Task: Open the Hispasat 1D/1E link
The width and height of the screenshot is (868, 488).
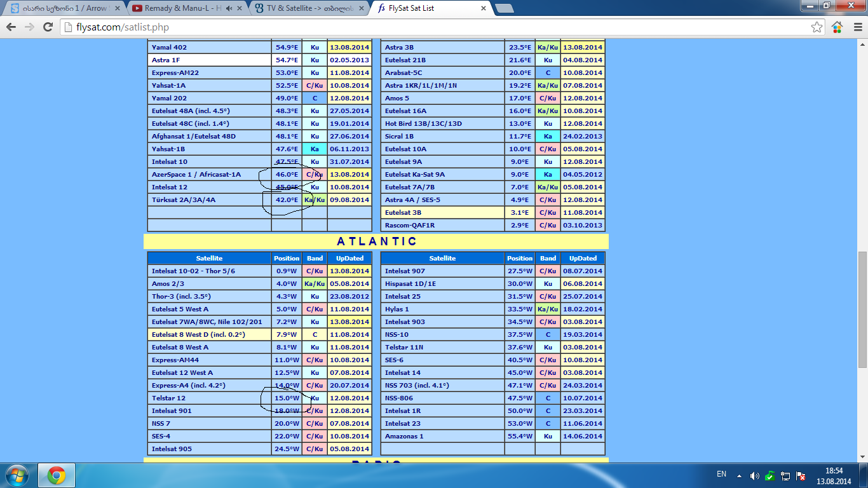Action: pyautogui.click(x=410, y=283)
